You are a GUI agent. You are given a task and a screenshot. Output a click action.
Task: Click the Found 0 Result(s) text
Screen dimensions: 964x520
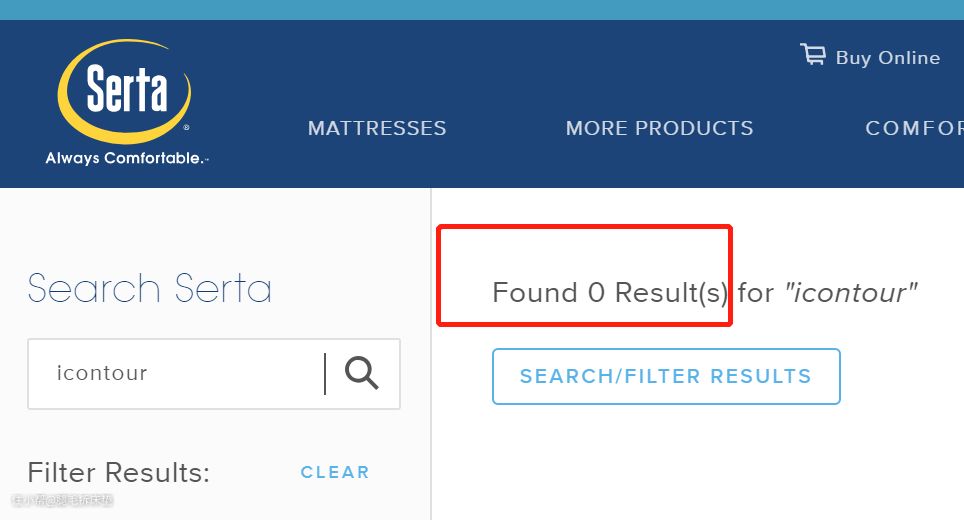click(x=610, y=293)
